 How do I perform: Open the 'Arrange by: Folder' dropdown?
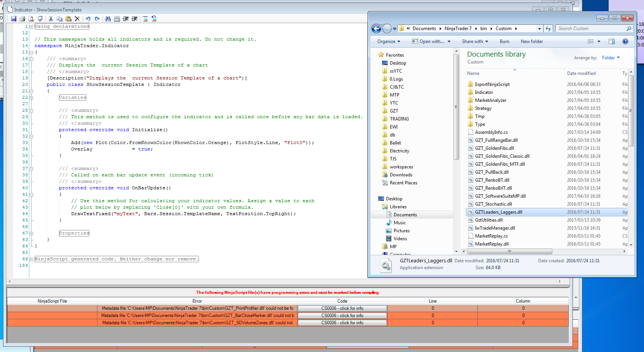(611, 58)
